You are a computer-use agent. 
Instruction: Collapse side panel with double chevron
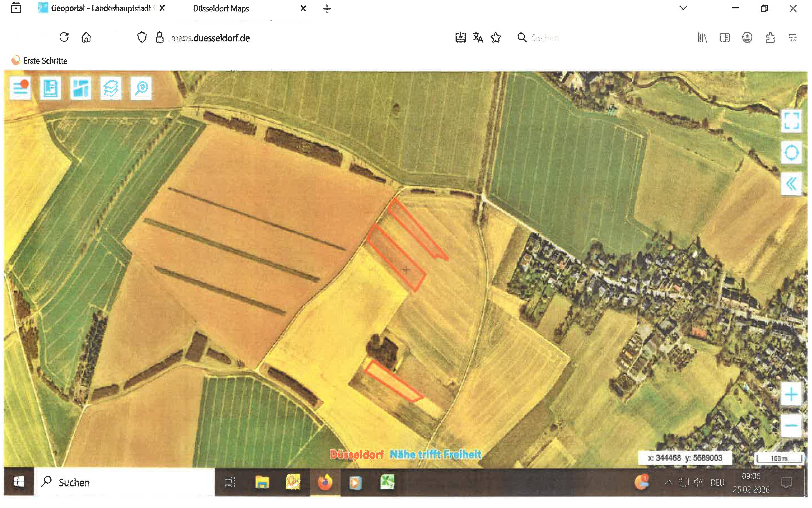[792, 184]
